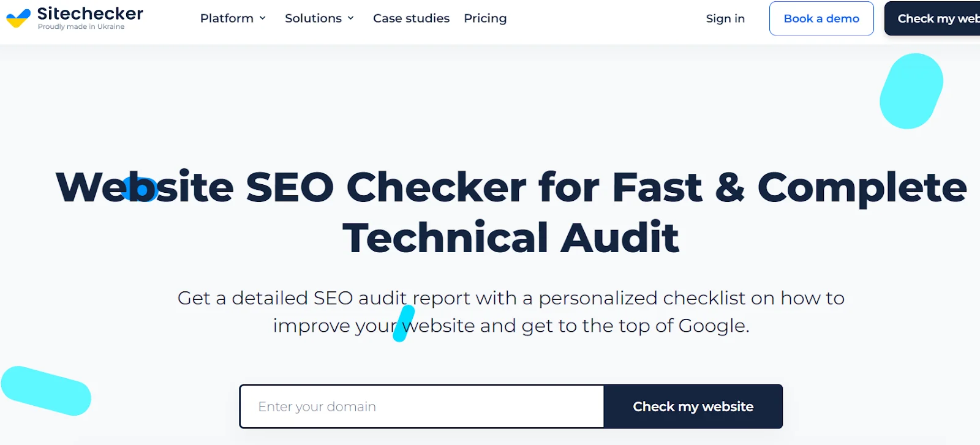Open the Solutions menu item
Screen dimensions: 980x445
point(313,18)
